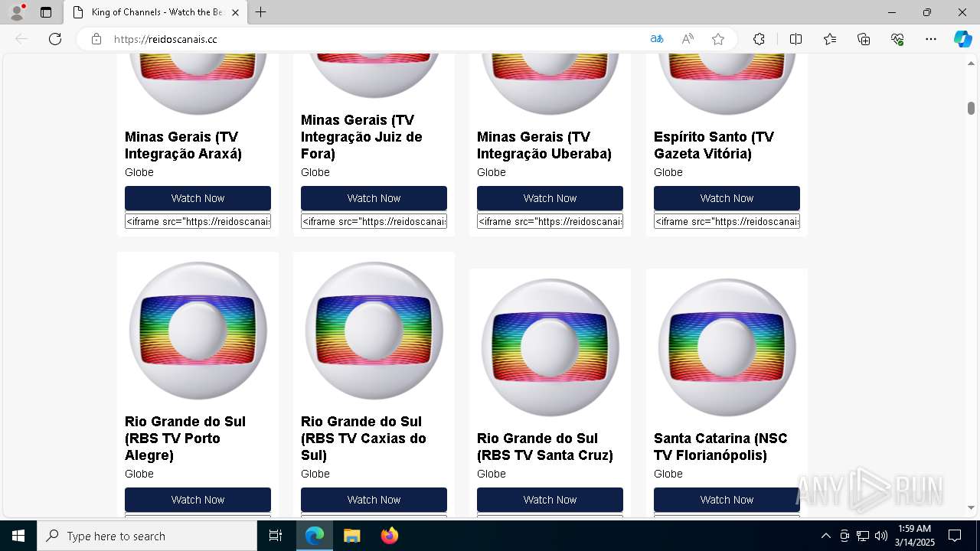
Task: Click the scrollbar down arrow
Action: 971,507
